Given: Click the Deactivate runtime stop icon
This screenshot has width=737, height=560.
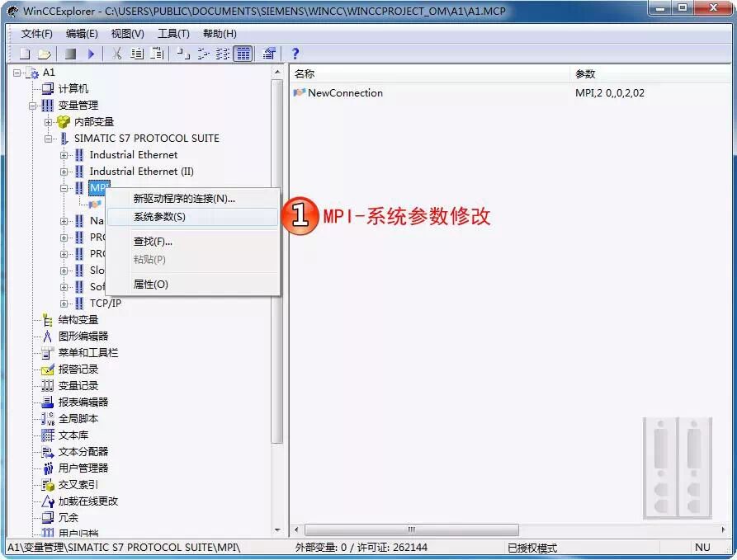Looking at the screenshot, I should click(71, 54).
